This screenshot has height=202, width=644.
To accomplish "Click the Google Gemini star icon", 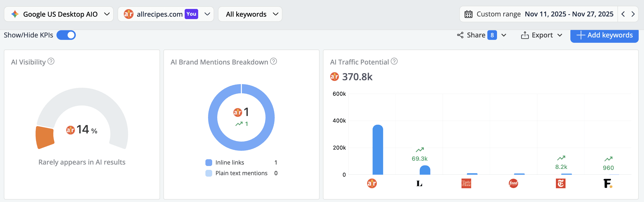I will pos(15,14).
